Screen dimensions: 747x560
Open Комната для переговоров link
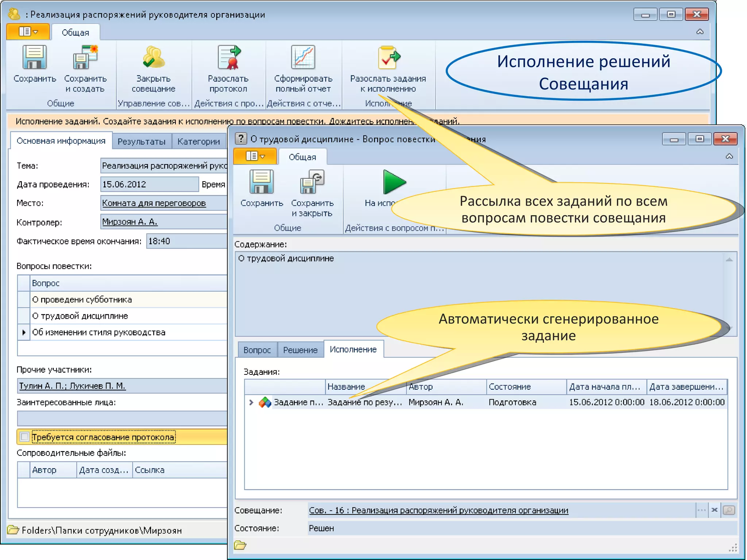(x=154, y=203)
